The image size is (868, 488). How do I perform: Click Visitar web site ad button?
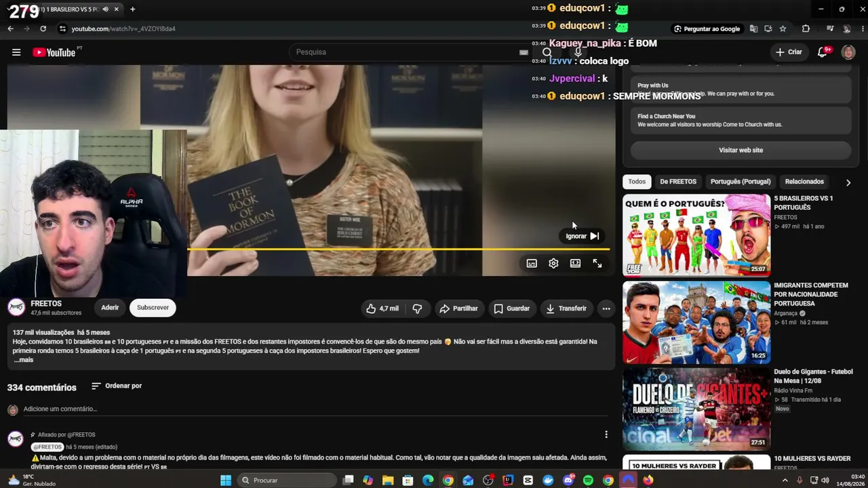(741, 150)
